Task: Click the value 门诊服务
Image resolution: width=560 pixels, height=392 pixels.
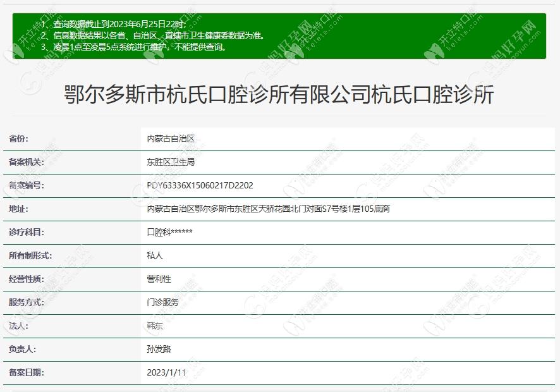Action: point(162,302)
